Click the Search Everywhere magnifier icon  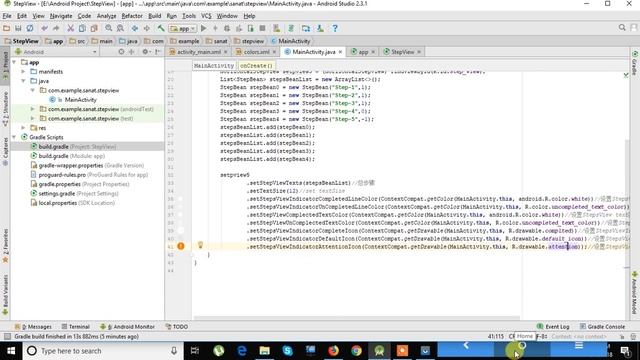tap(622, 28)
